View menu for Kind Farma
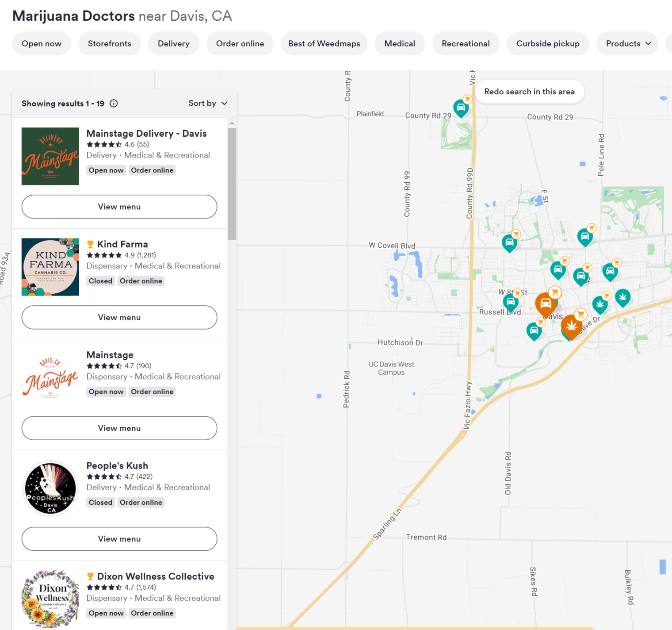 tap(119, 317)
